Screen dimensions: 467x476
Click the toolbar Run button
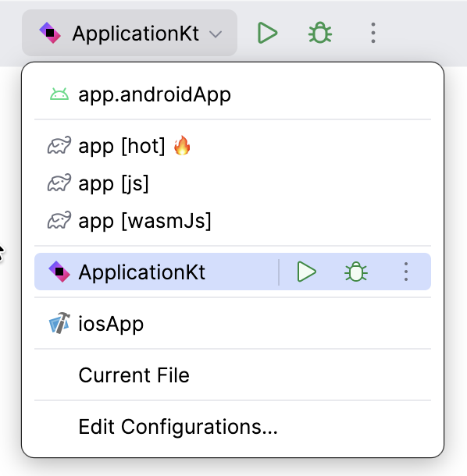pyautogui.click(x=267, y=33)
